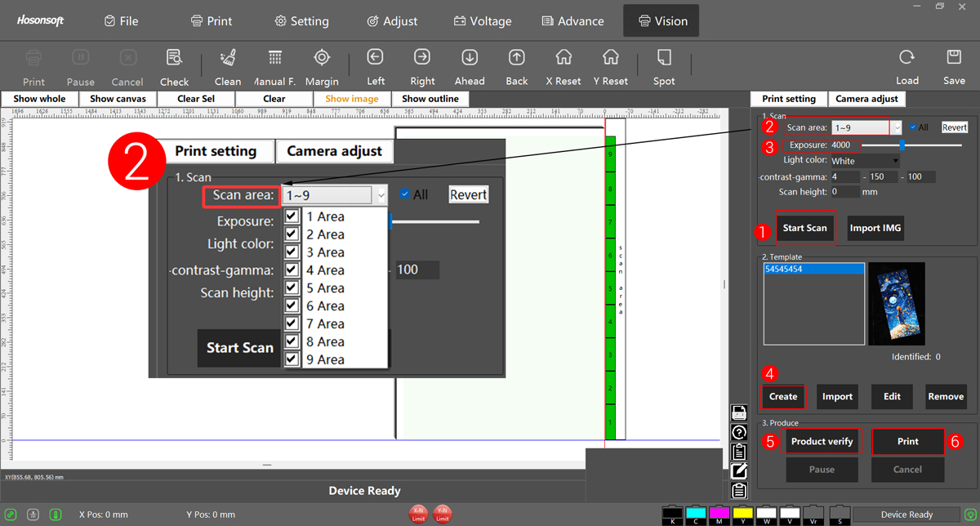Click the Create template button
The image size is (980, 526).
[x=783, y=396]
